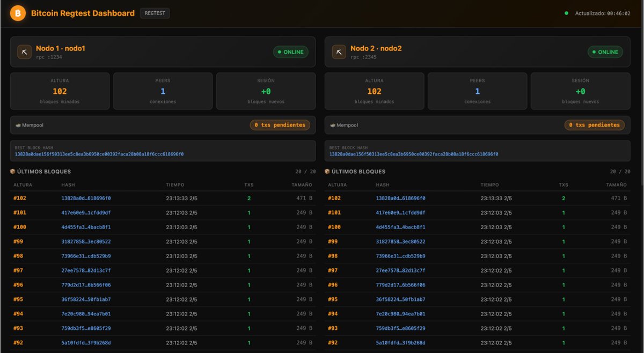This screenshot has width=644, height=353.
Task: Open hash 31827858…3ec80522 in Nodo 2 table
Action: [400, 241]
